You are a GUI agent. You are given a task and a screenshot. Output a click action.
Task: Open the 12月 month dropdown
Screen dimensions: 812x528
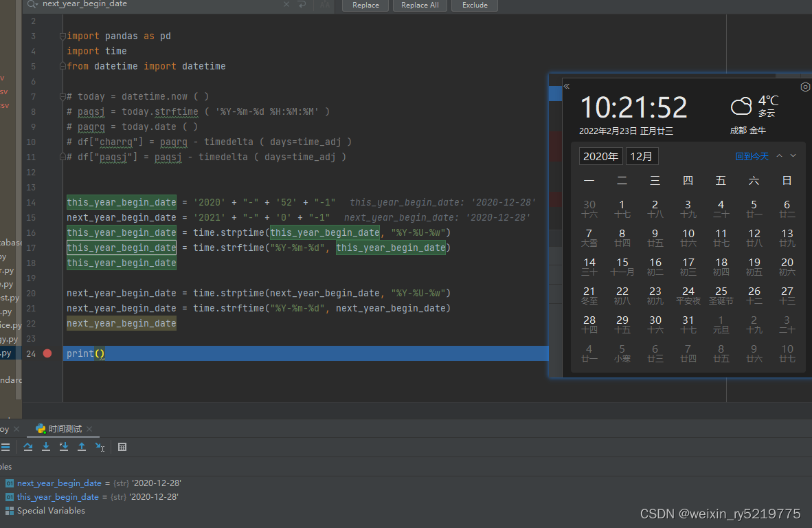642,157
